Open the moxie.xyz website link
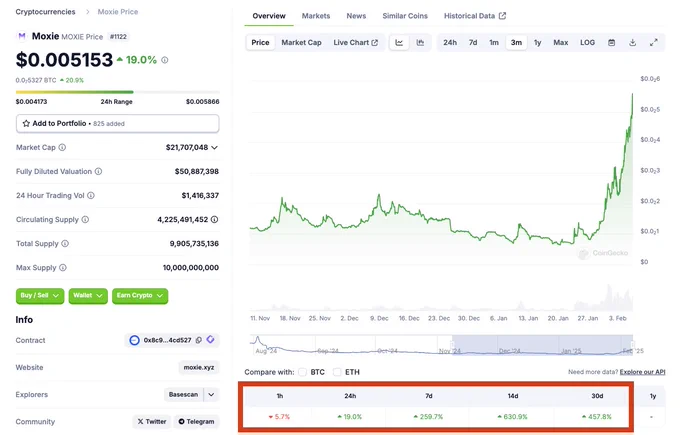This screenshot has height=435, width=680. pyautogui.click(x=199, y=367)
